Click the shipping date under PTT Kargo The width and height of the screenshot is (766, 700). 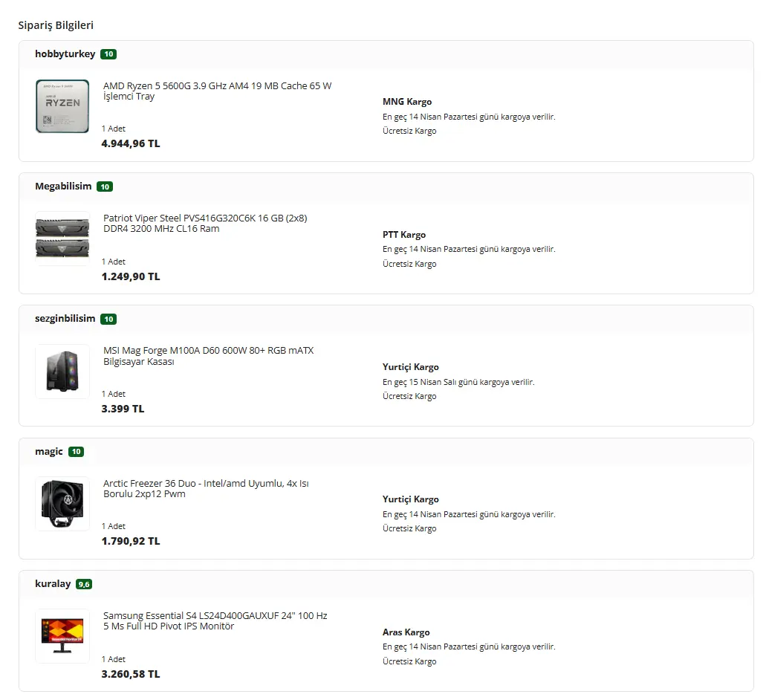469,249
